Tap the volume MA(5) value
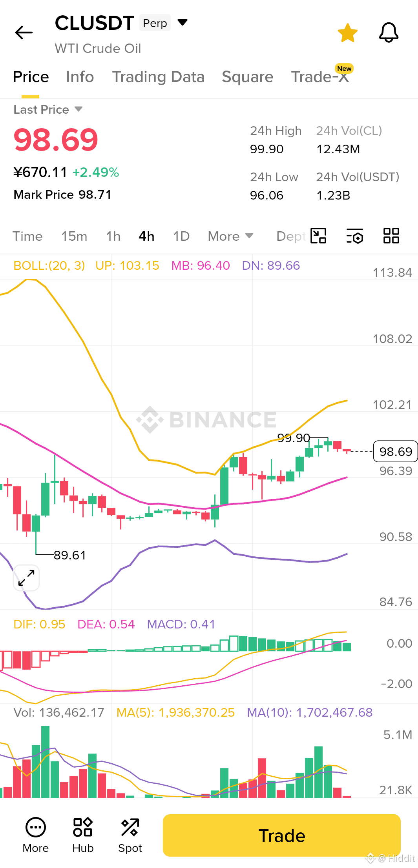Screen dimensions: 418x868 (x=175, y=712)
